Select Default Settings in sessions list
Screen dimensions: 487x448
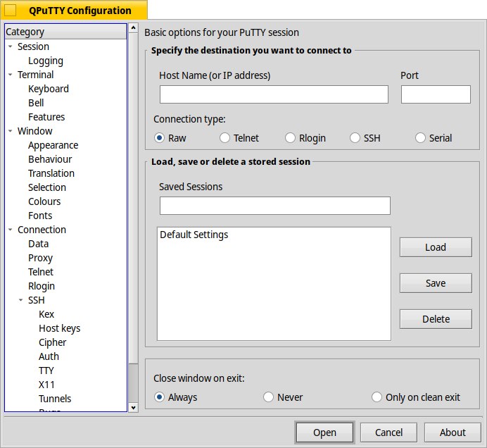[194, 235]
